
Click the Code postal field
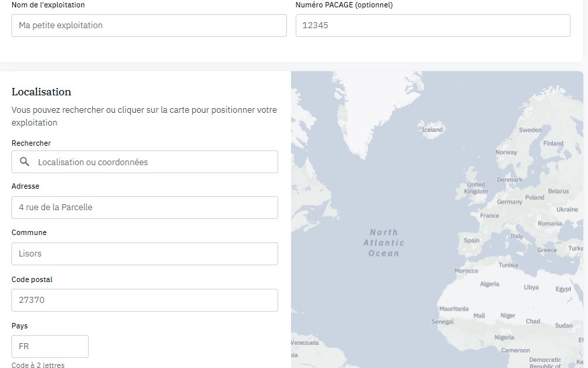coord(144,300)
